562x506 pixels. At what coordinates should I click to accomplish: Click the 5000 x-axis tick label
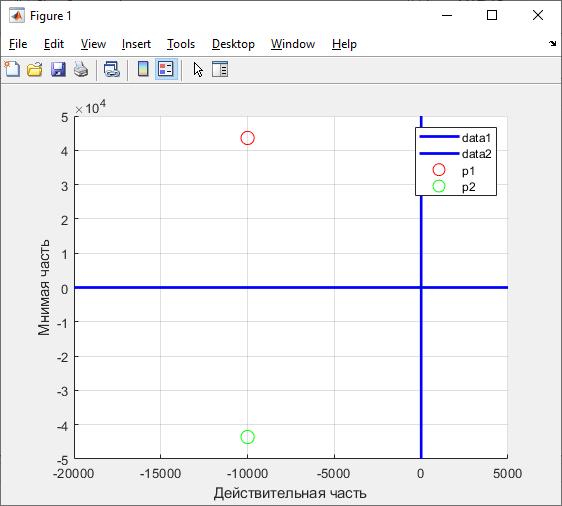click(x=508, y=474)
